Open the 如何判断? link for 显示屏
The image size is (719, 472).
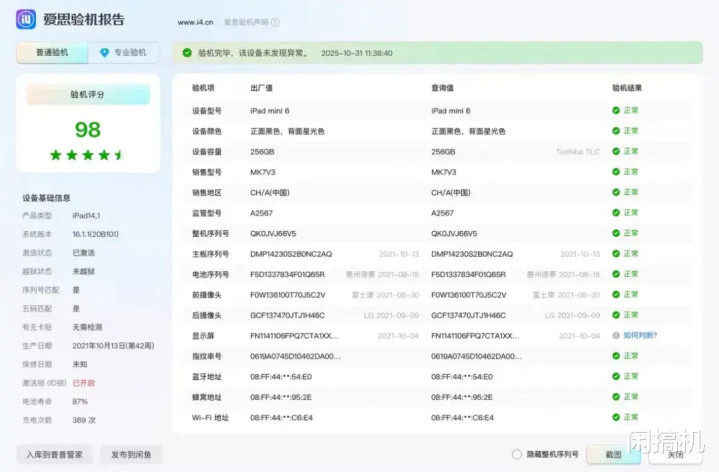click(639, 335)
